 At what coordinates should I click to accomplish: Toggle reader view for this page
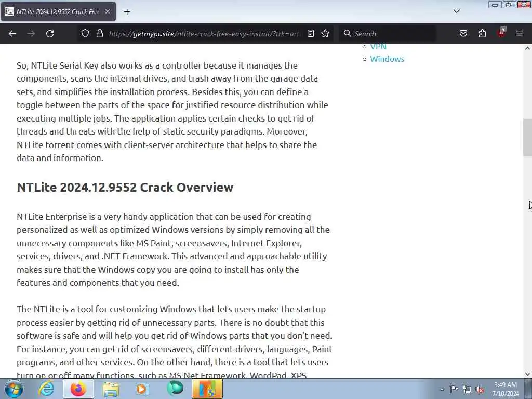[x=311, y=33]
